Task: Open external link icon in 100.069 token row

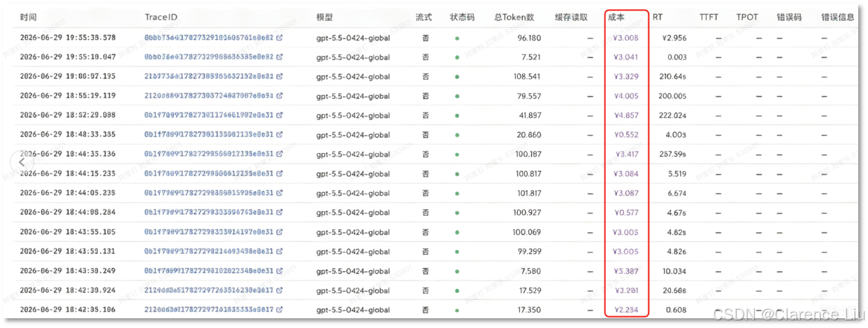Action: (280, 232)
